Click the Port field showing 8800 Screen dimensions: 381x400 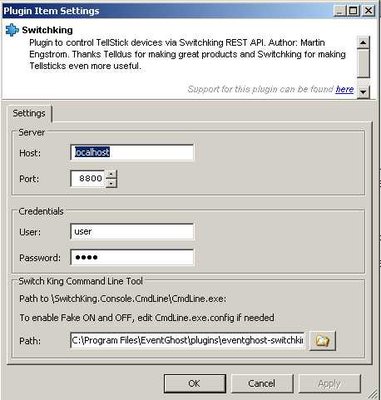click(x=88, y=179)
